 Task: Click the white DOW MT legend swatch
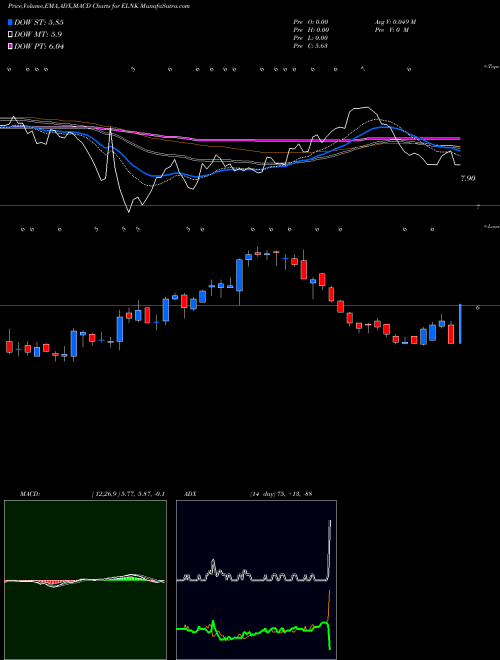(x=10, y=34)
